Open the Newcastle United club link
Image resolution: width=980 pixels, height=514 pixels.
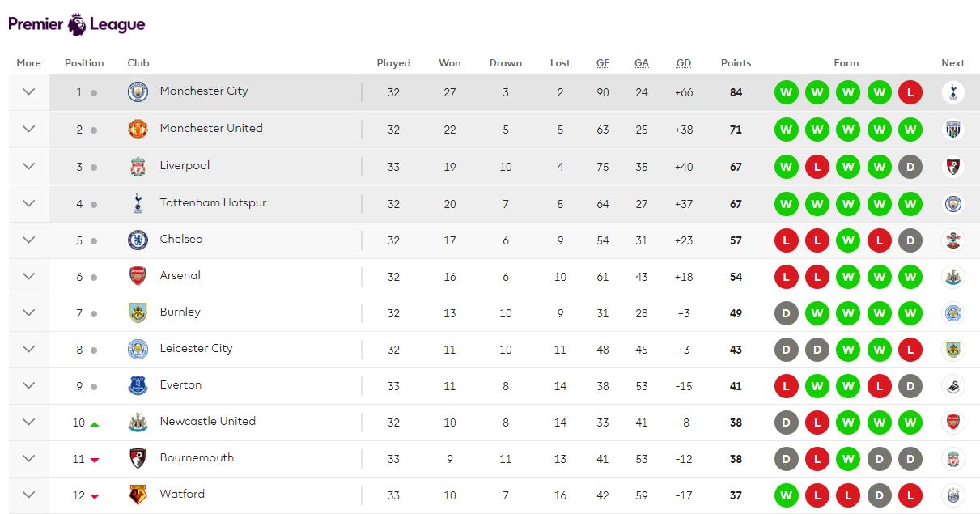(207, 421)
